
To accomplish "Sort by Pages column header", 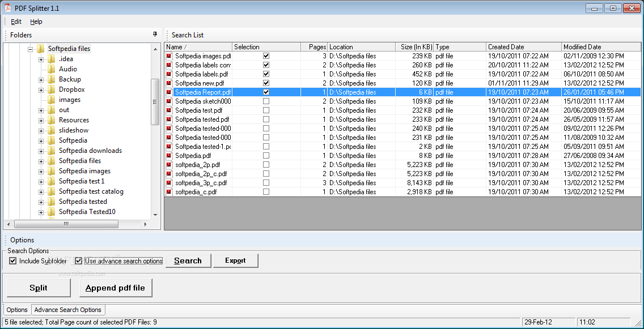I will [x=314, y=47].
